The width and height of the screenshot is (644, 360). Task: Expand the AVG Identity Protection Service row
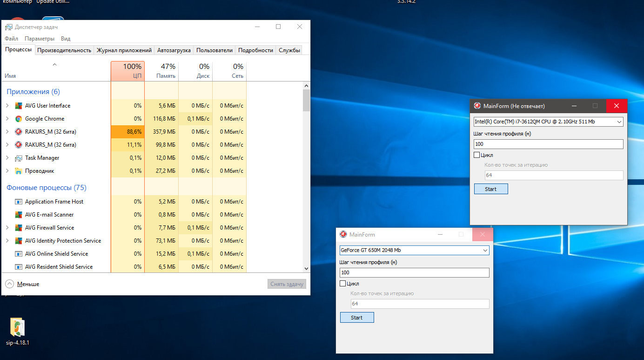coord(7,241)
